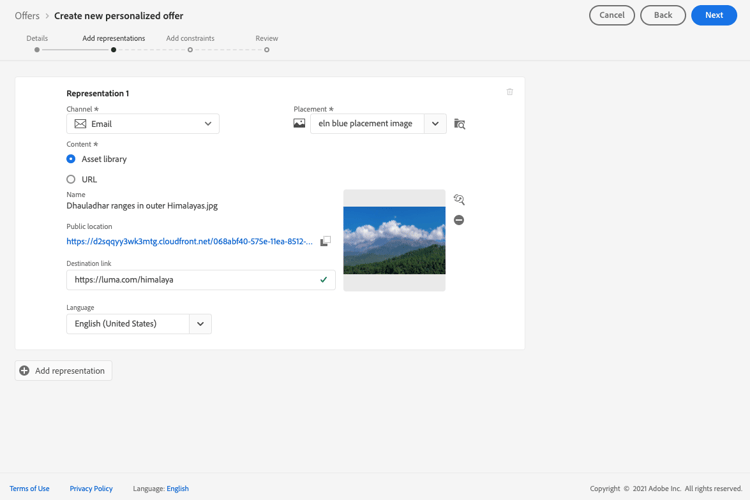Click the email envelope icon in Channel
Image resolution: width=750 pixels, height=500 pixels.
[x=80, y=124]
